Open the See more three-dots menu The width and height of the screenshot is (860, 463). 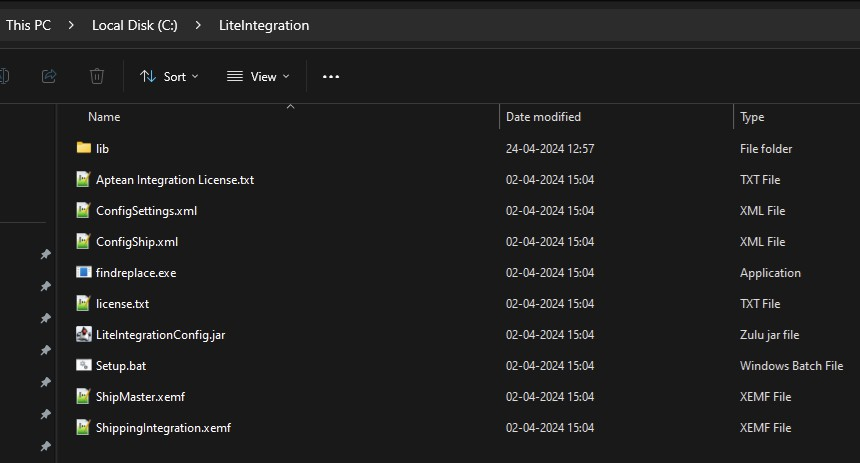point(331,77)
